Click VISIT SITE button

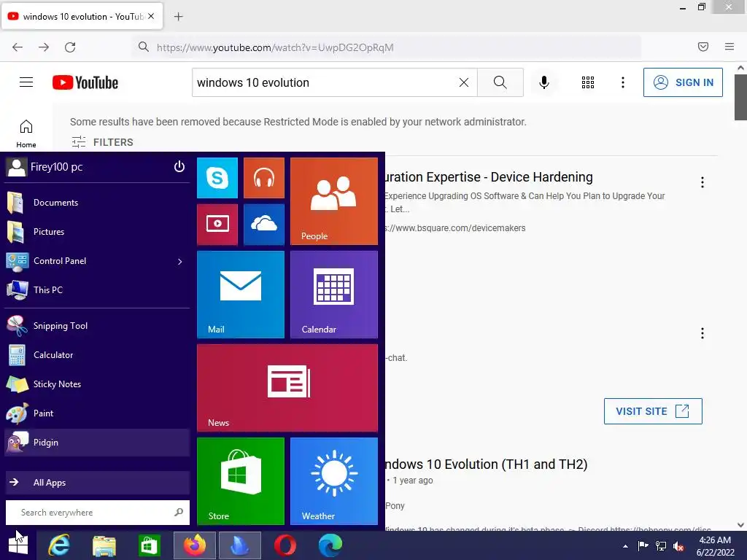pos(653,411)
